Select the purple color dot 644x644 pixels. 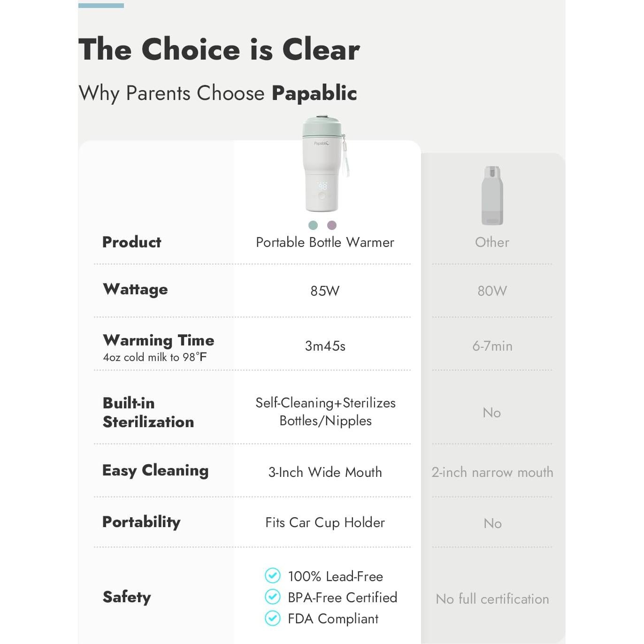(332, 225)
